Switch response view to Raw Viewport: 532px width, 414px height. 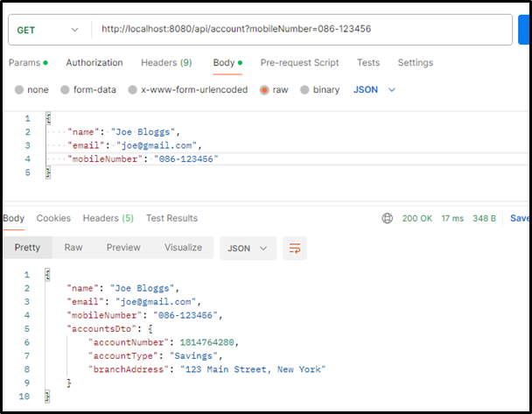click(73, 248)
